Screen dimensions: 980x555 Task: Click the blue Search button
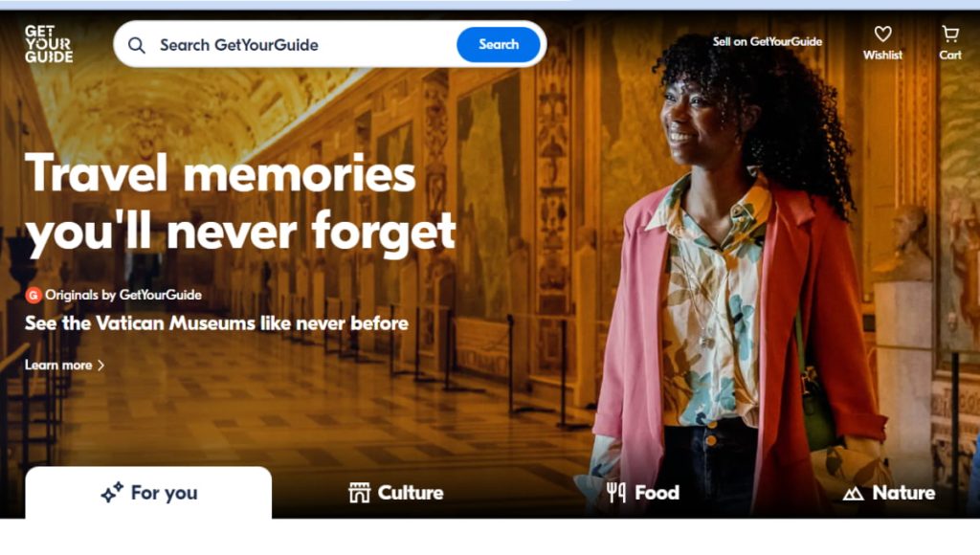tap(498, 44)
